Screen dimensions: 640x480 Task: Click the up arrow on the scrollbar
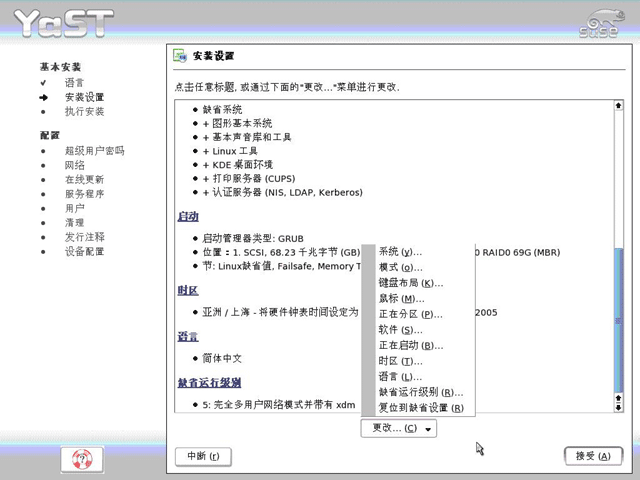point(618,106)
